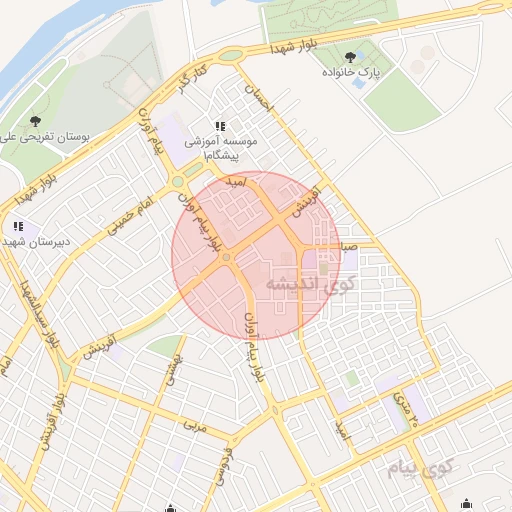Select the green roundabout on امام خمینی street
This screenshot has width=512, height=512.
(178, 182)
